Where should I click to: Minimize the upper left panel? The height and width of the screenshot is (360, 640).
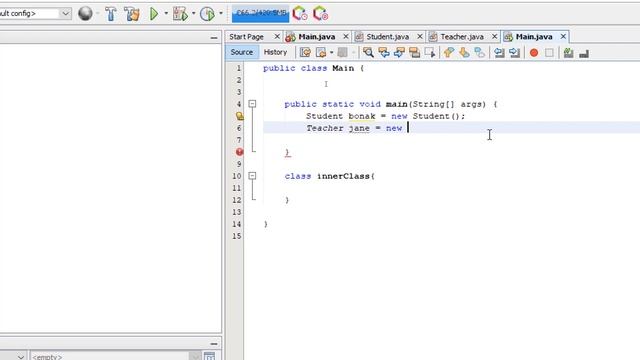214,38
